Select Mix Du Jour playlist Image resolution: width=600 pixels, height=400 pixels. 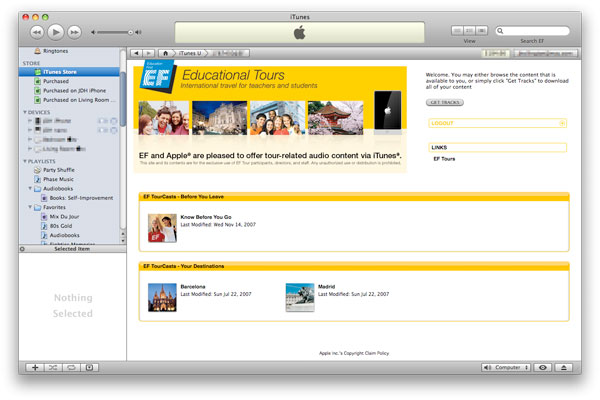64,216
